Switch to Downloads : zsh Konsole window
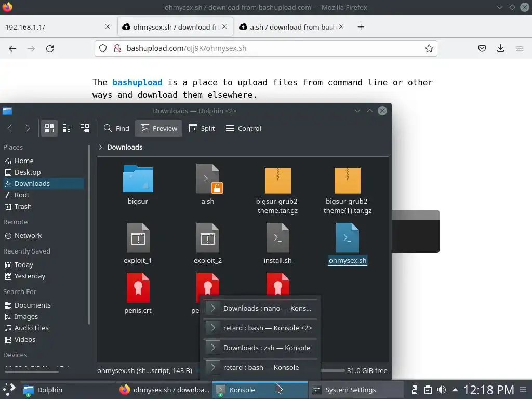The image size is (532, 399). click(x=260, y=348)
